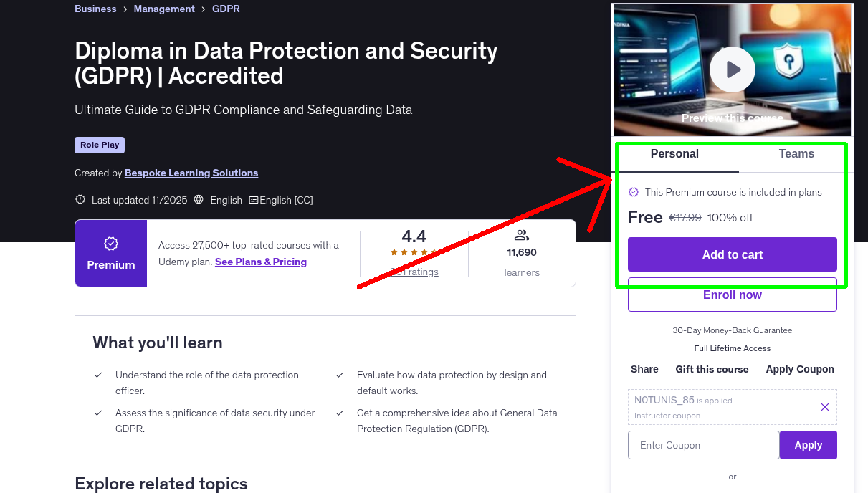
Task: Click the learners icon above 11,690
Action: [522, 234]
